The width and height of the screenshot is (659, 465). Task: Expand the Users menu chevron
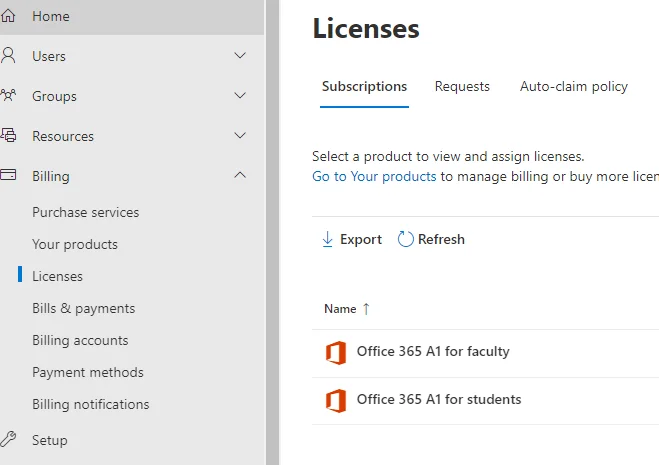click(240, 55)
